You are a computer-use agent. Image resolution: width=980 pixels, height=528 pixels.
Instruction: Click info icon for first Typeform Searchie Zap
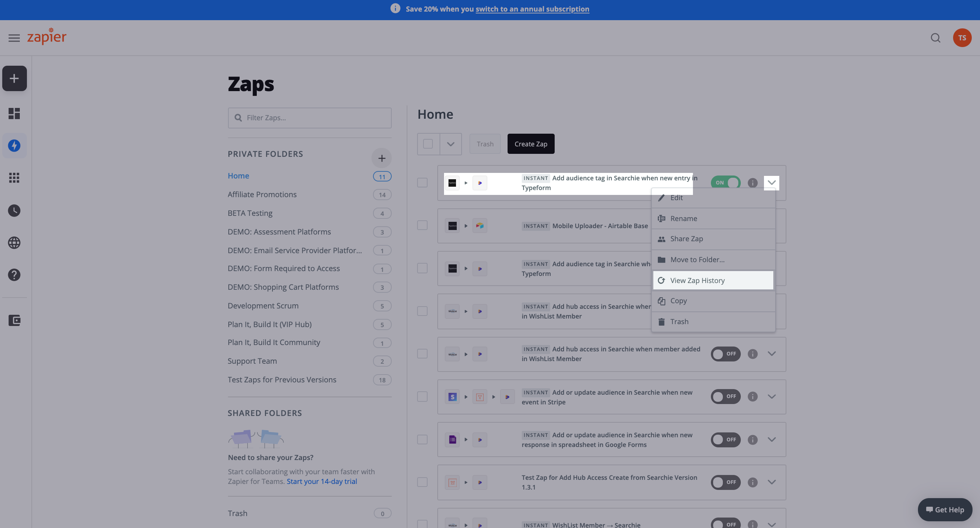point(752,183)
